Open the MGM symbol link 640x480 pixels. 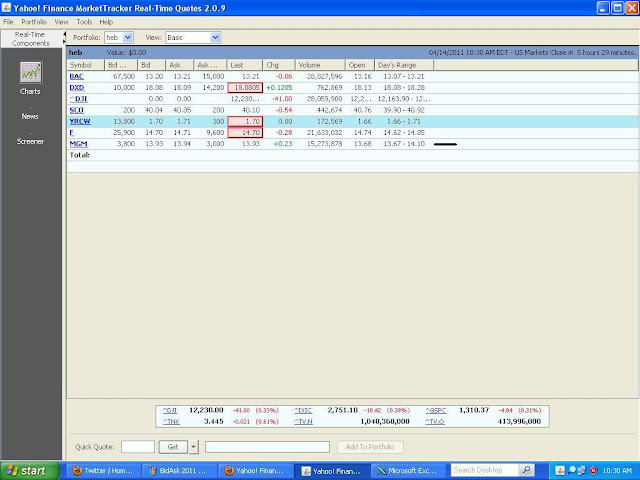[x=78, y=144]
